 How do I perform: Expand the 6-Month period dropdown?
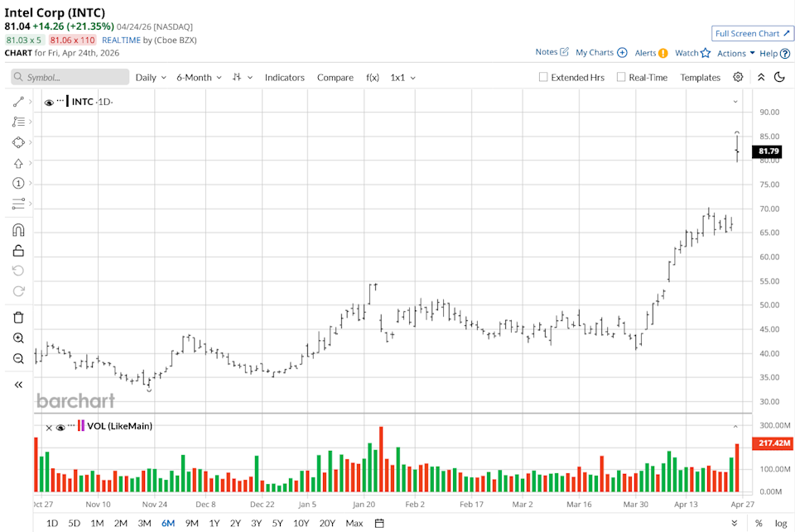click(199, 77)
